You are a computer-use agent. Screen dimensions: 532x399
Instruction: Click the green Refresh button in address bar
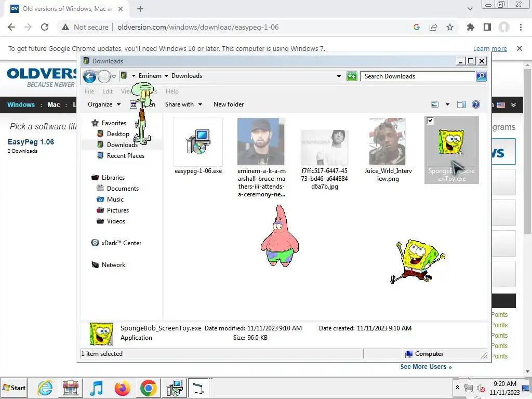(352, 76)
